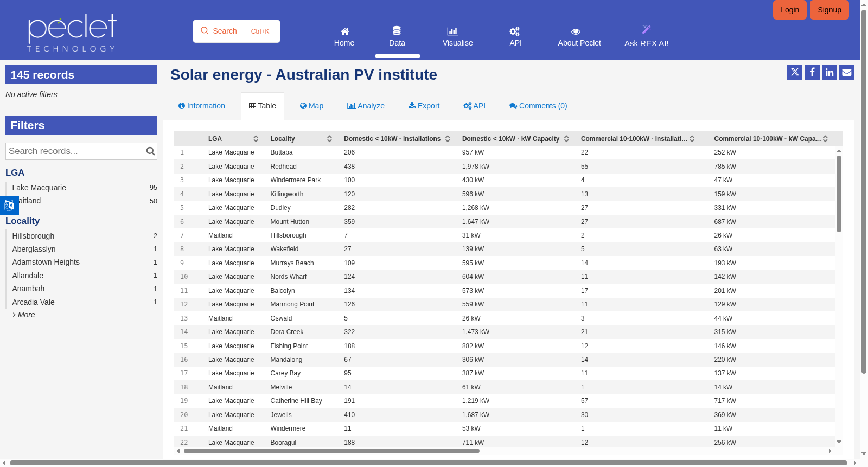Open Ask REX AI!

pos(646,37)
